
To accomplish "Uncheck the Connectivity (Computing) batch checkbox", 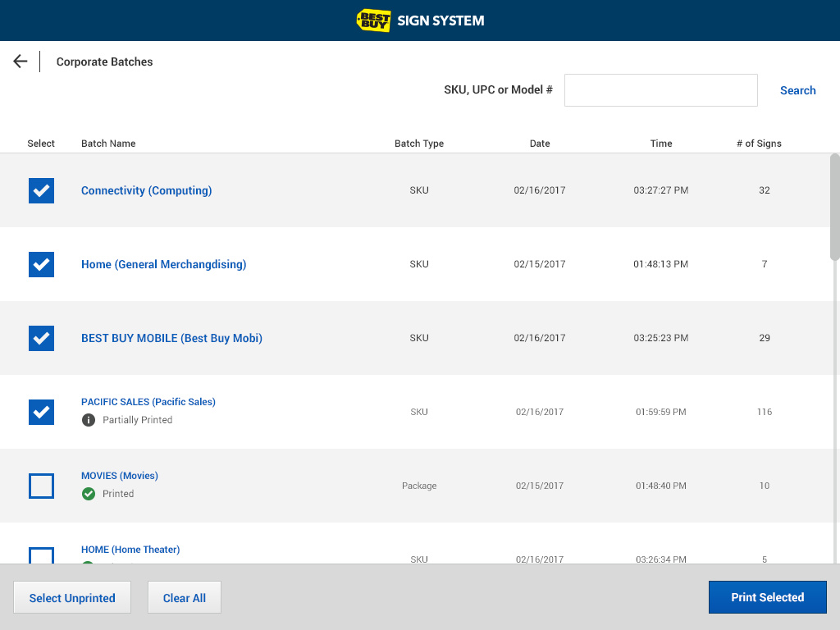I will [x=41, y=190].
